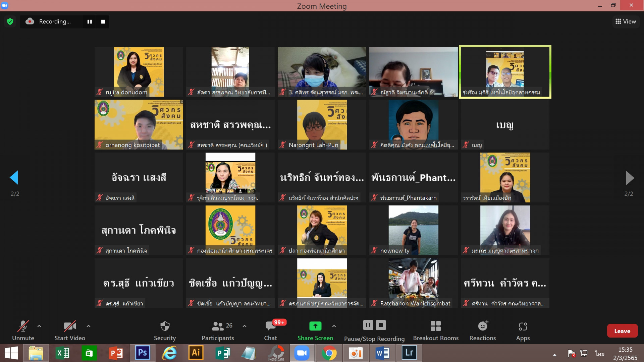Open Breakout Rooms
The width and height of the screenshot is (644, 362).
[436, 330]
